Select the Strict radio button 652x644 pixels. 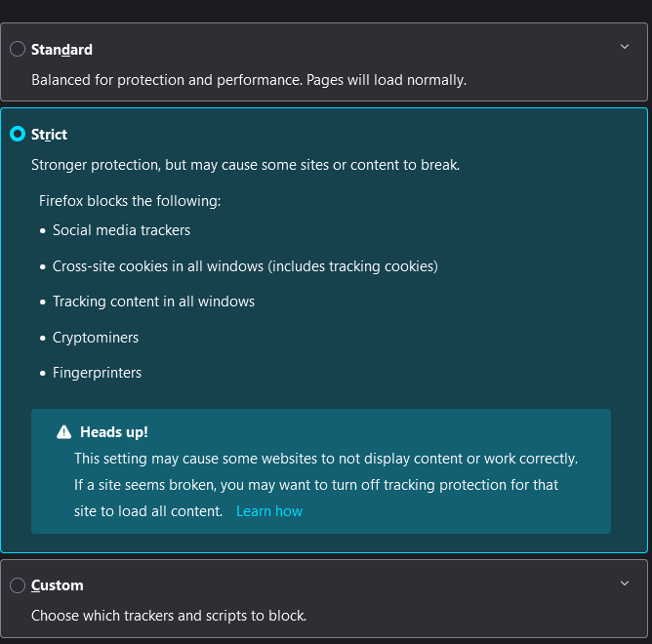[18, 135]
